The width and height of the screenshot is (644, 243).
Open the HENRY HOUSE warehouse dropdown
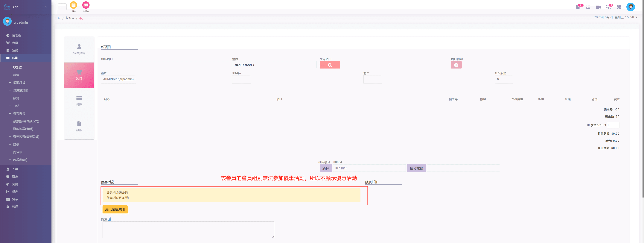pyautogui.click(x=274, y=65)
